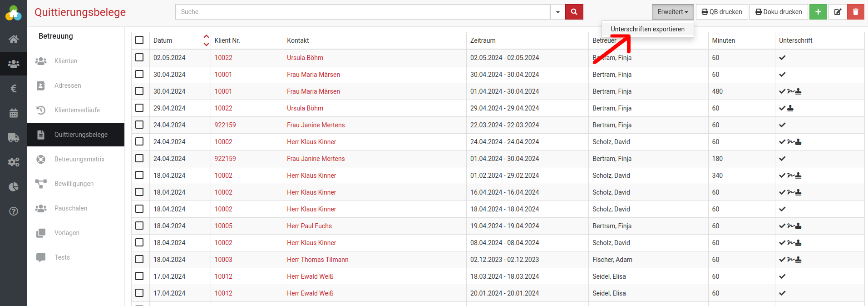
Task: Open the search options dropdown arrow
Action: 557,12
